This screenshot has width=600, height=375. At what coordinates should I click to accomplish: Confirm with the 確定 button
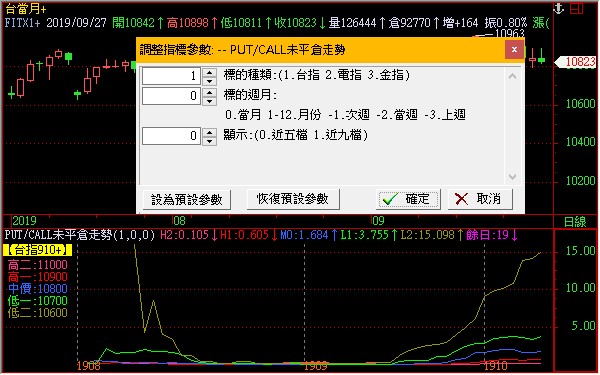[x=408, y=199]
